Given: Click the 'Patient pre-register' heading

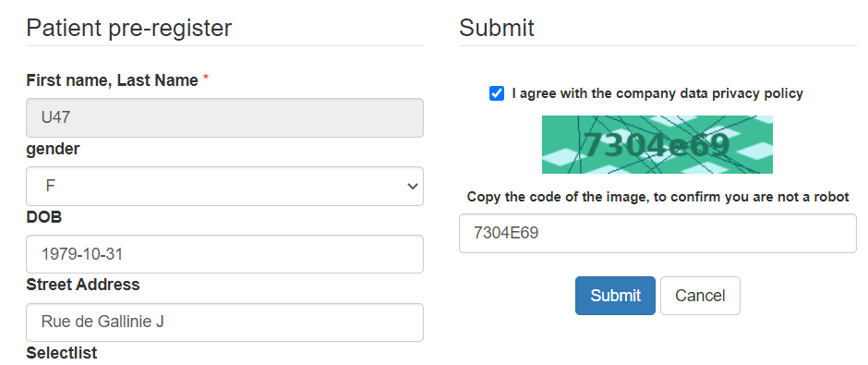Looking at the screenshot, I should (x=129, y=29).
